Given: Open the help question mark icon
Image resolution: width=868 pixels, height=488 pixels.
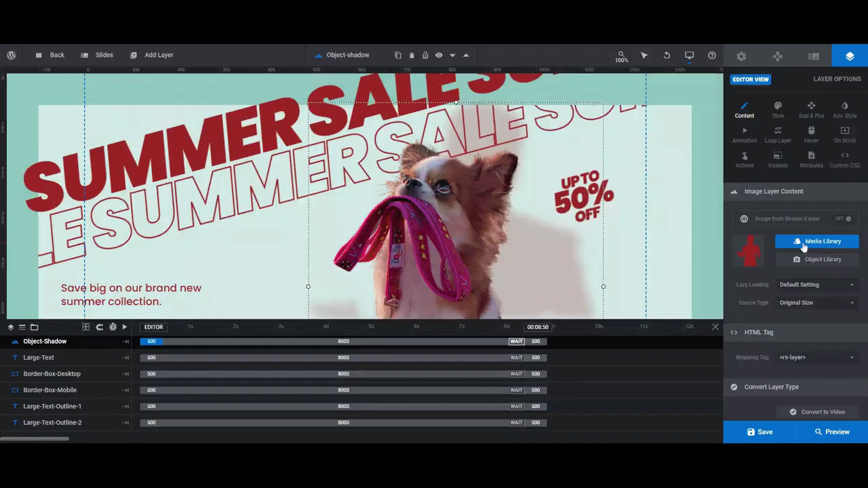Looking at the screenshot, I should (x=712, y=55).
